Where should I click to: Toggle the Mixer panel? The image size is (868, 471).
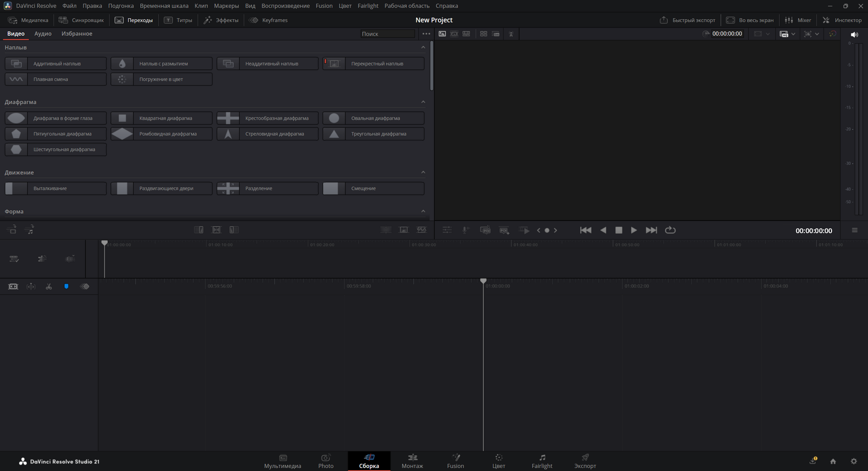click(798, 20)
